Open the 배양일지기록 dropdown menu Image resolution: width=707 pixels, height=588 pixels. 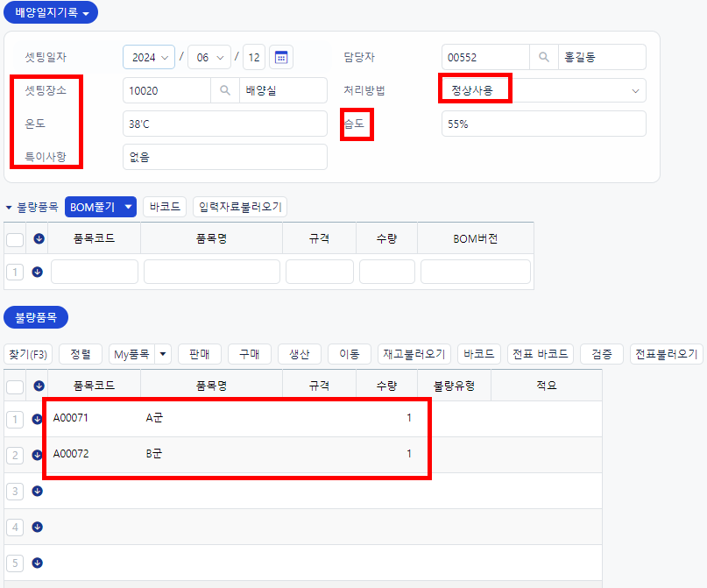[51, 12]
